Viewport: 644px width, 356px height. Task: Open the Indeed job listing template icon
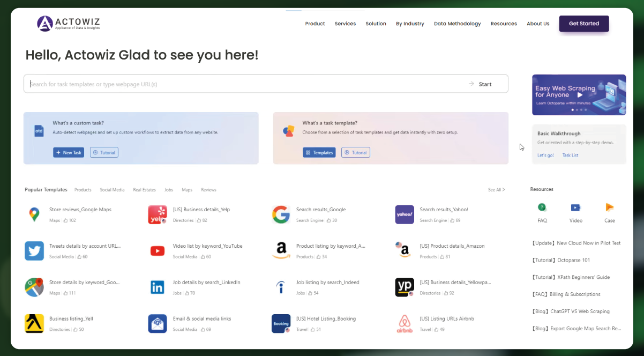(281, 287)
